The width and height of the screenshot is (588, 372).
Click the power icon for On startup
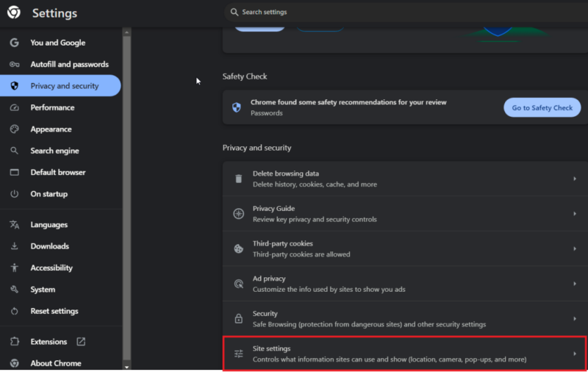[x=14, y=194]
